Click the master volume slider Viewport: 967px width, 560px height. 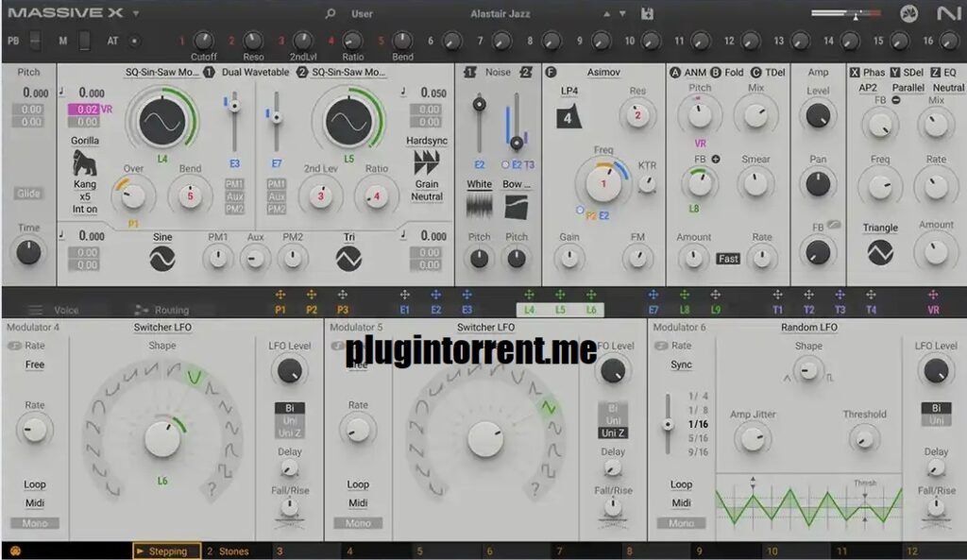tap(845, 13)
